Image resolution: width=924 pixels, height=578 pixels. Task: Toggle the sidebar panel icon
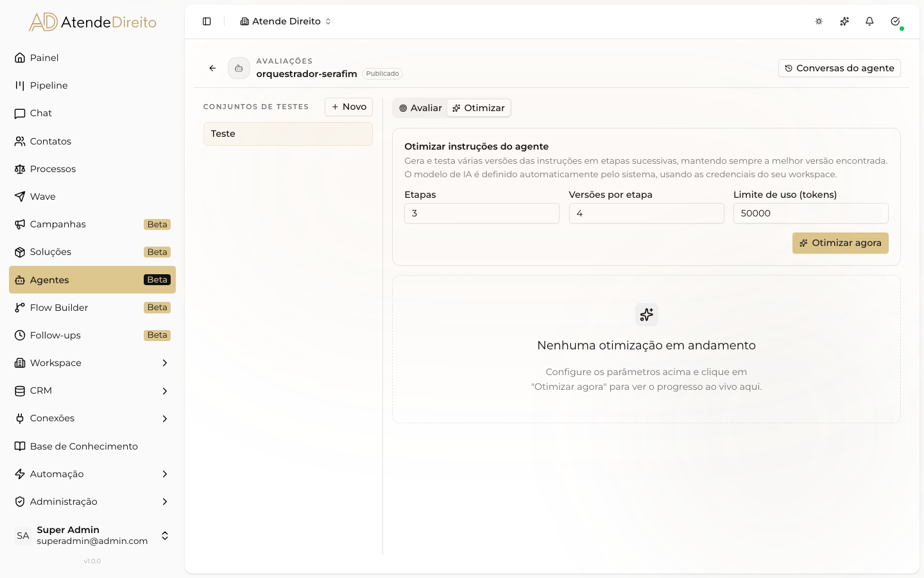pos(207,21)
